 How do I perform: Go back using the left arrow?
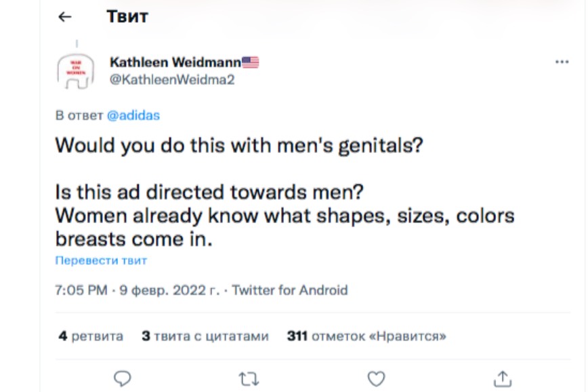[65, 16]
